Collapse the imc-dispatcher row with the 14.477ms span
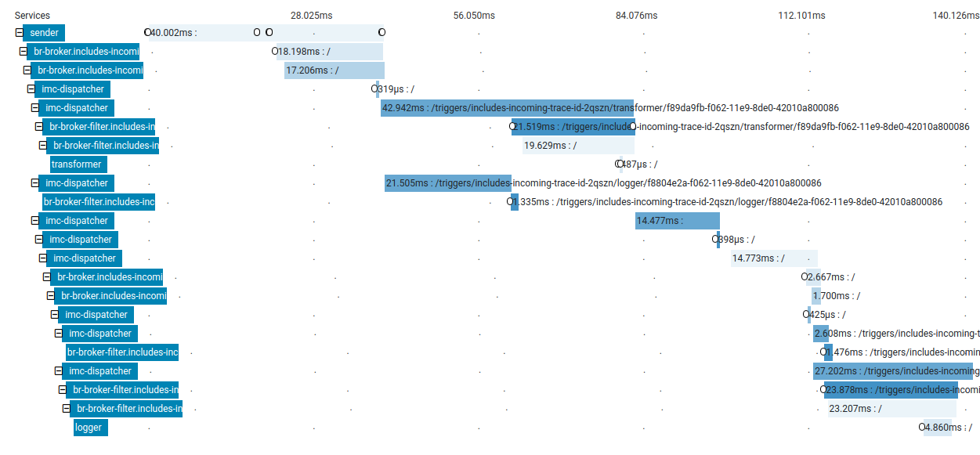The width and height of the screenshot is (980, 455). [x=34, y=221]
